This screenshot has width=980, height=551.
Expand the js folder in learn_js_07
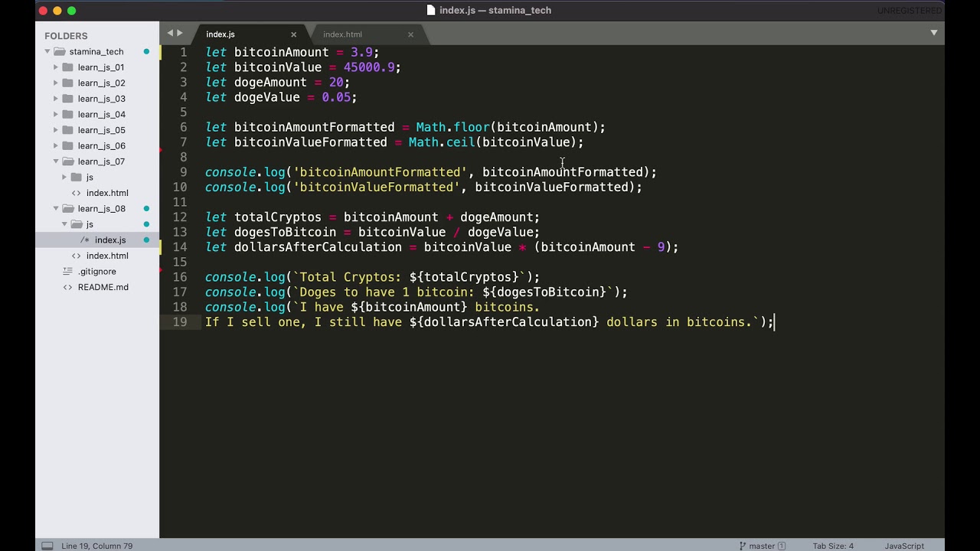(x=64, y=177)
